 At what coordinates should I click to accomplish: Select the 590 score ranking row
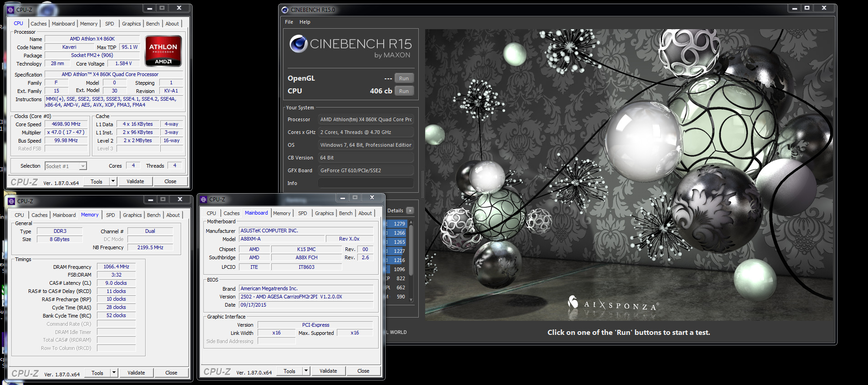pos(396,297)
